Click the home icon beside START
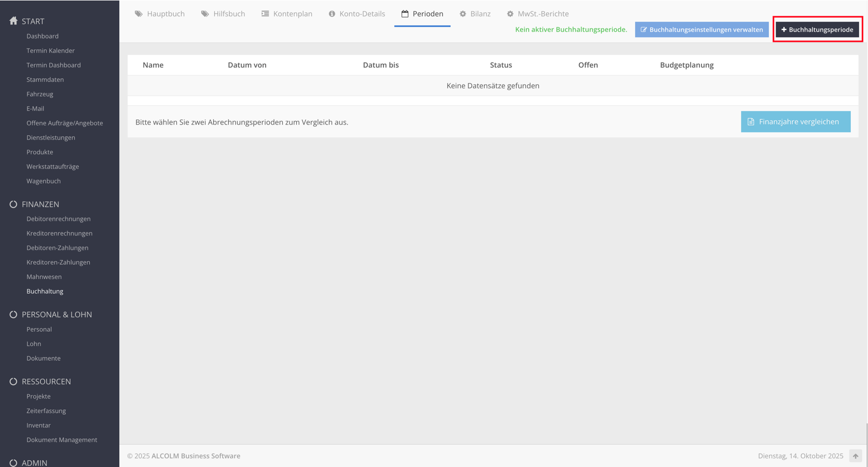 [x=13, y=21]
